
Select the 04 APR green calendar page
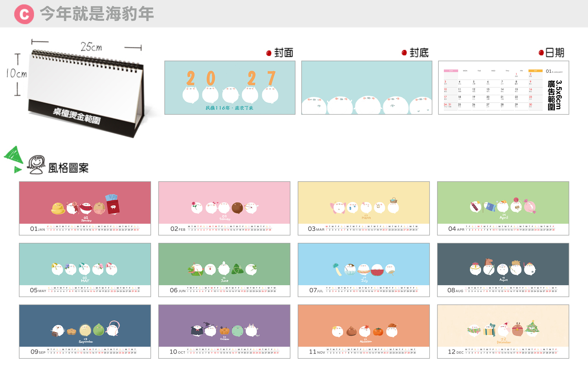(x=503, y=208)
